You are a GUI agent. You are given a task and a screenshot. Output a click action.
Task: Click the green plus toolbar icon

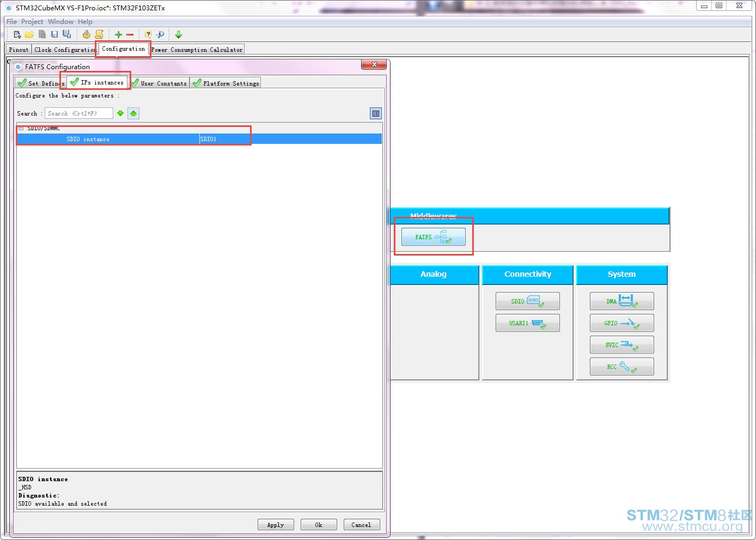(118, 34)
